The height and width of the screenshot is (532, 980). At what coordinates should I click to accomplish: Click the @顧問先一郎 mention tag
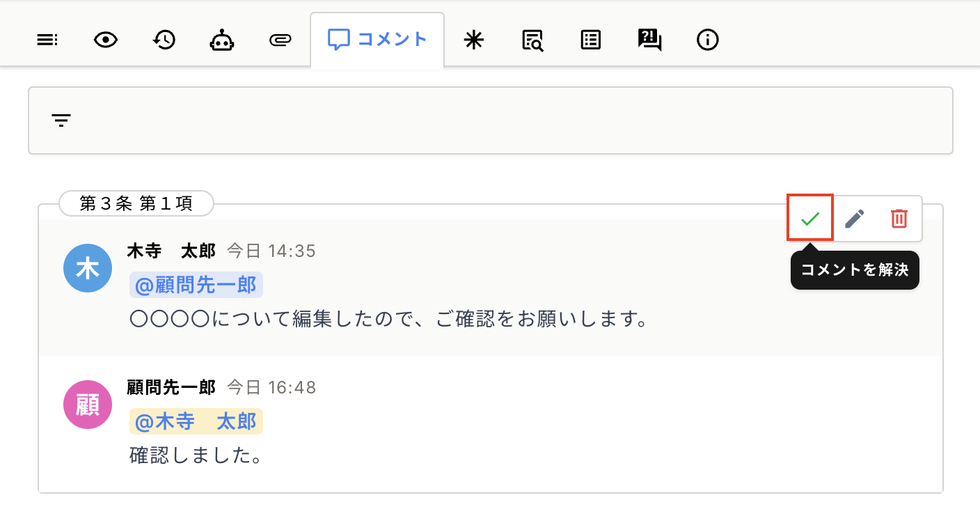(x=196, y=285)
